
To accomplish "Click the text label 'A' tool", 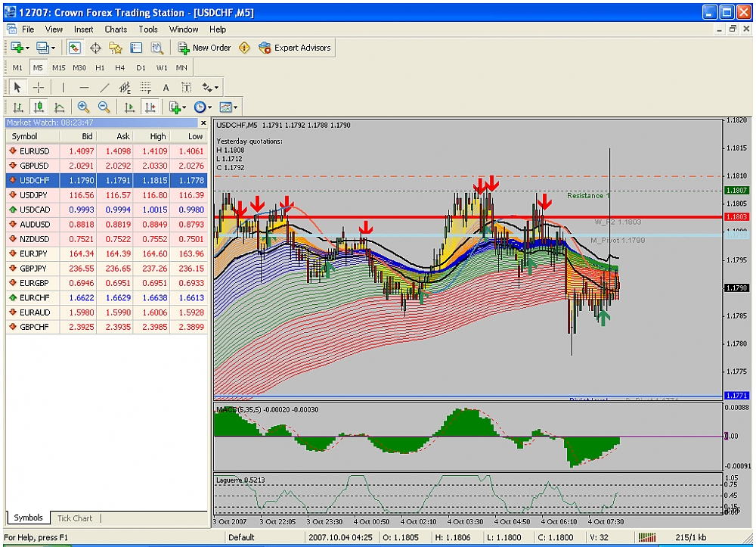I will point(166,88).
